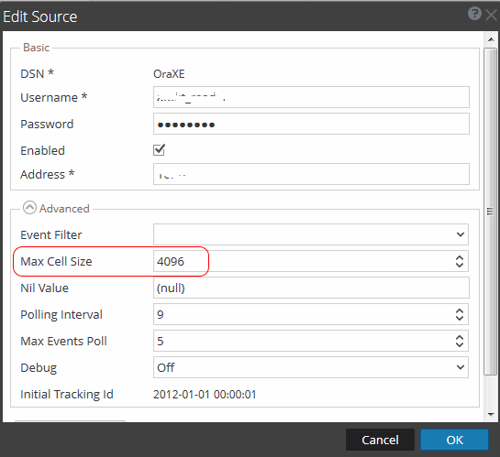Image resolution: width=500 pixels, height=457 pixels.
Task: Open the help question mark icon
Action: click(474, 14)
